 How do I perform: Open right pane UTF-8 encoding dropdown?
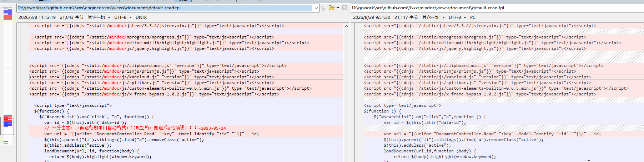coord(457,17)
